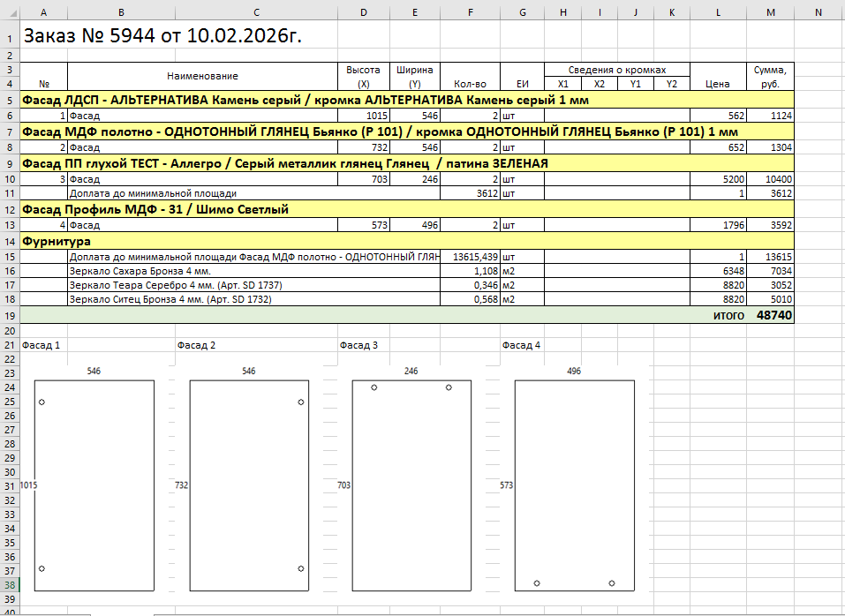Select the Фасад 4 rectangle drawing
The height and width of the screenshot is (616, 845).
[575, 485]
